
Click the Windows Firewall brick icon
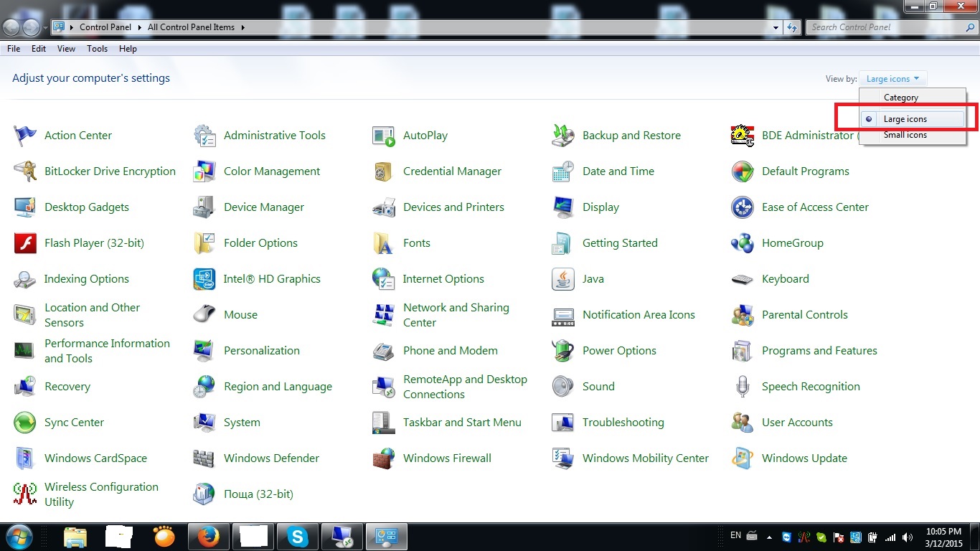[x=384, y=458]
